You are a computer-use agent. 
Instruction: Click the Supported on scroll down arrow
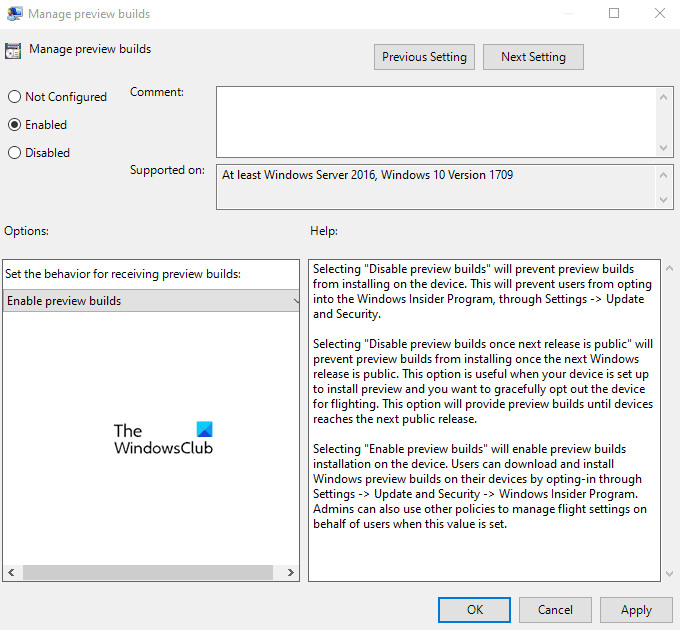click(663, 199)
